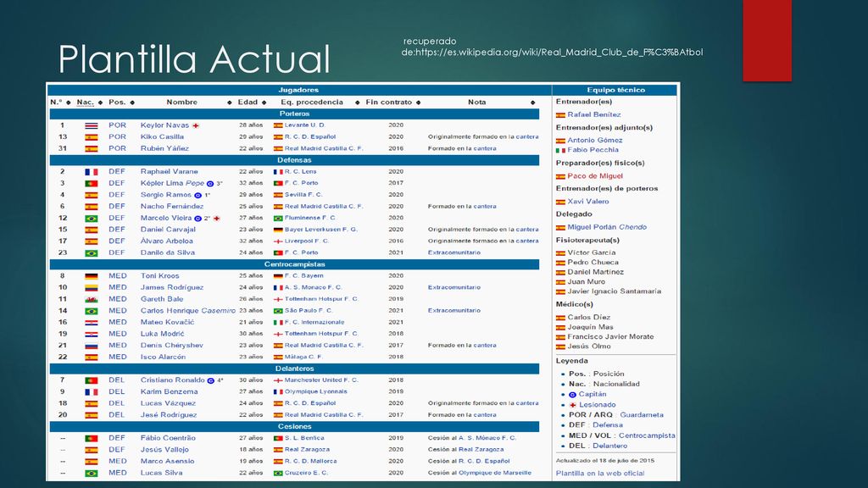Open the Cristiano Ronaldo player link
The width and height of the screenshot is (868, 488).
[172, 380]
